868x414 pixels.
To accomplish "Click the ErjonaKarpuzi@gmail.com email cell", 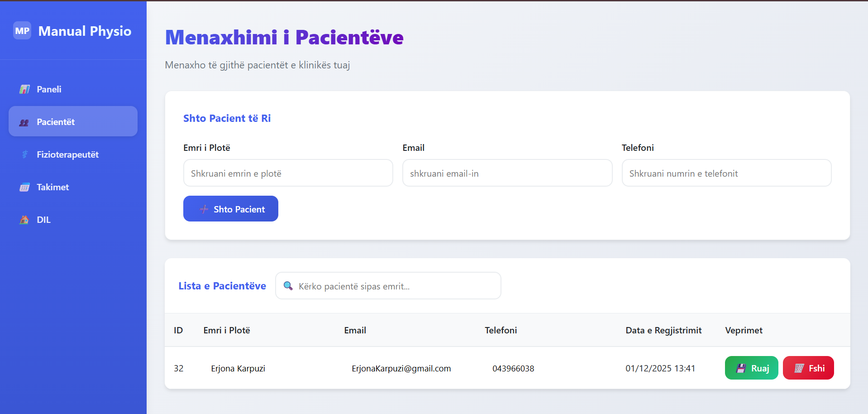I will [401, 369].
